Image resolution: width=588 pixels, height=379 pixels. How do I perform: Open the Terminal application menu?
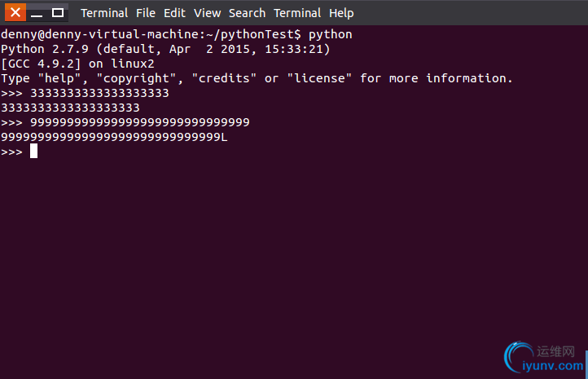tap(104, 13)
